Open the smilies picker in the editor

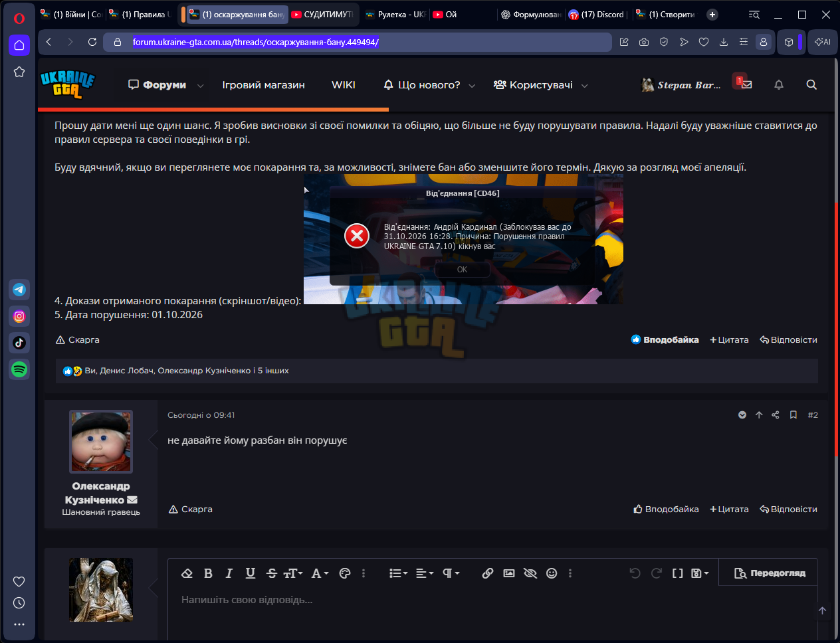[x=552, y=573]
